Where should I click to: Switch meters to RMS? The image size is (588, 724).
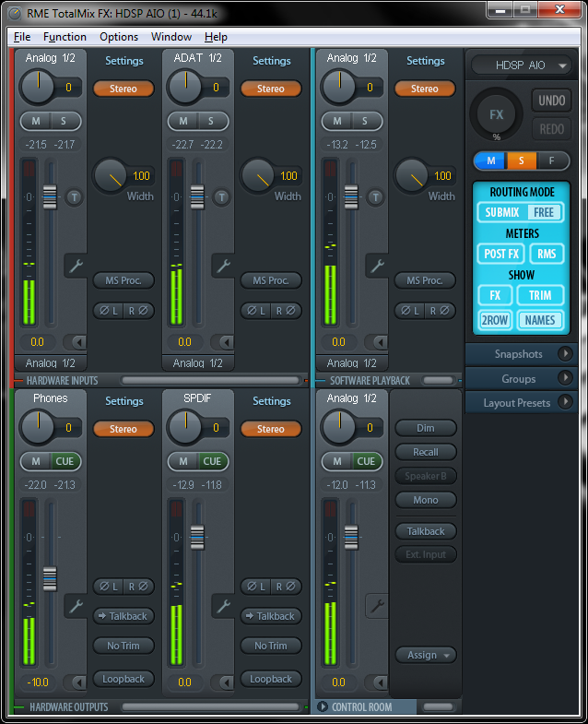[547, 254]
